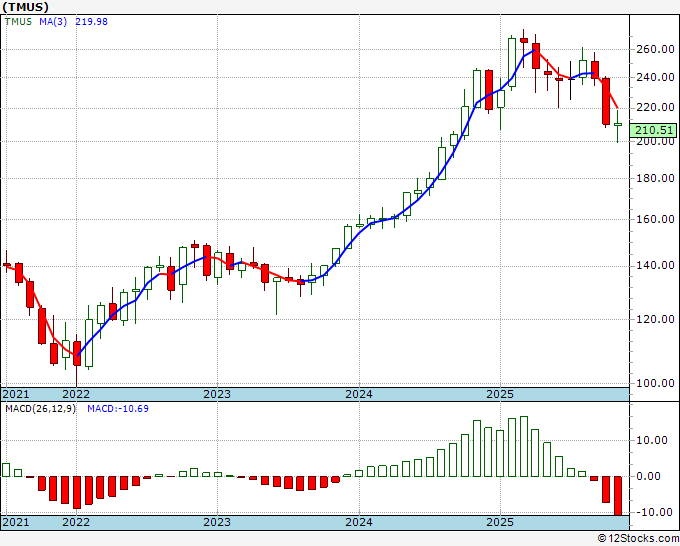Click the 120.00 price axis label
Screen dimensions: 680x546
pos(655,319)
